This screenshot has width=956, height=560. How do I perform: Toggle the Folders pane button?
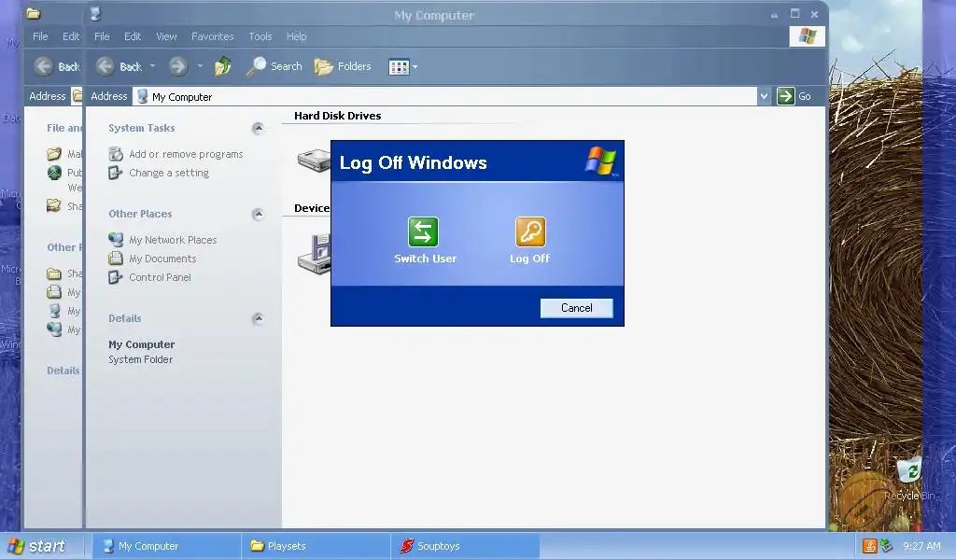(343, 66)
